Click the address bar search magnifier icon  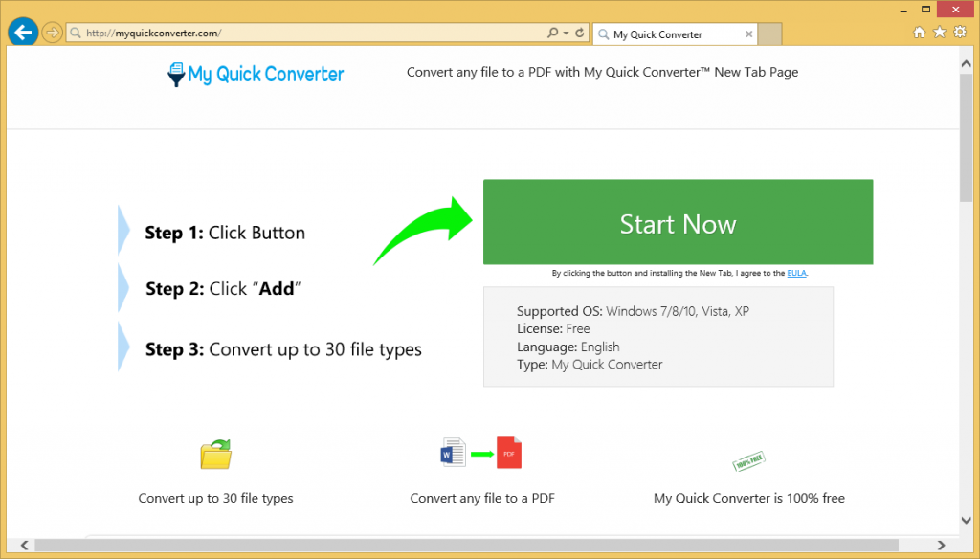point(76,33)
